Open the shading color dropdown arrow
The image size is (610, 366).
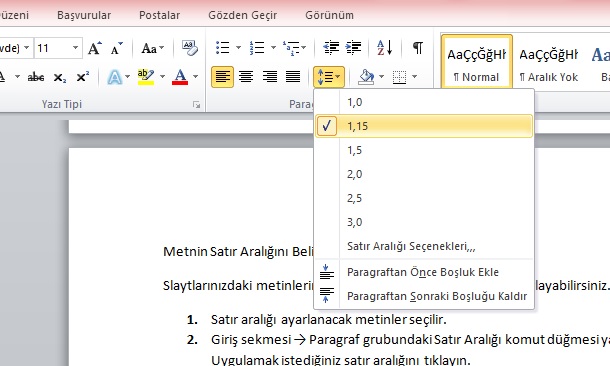tap(381, 77)
